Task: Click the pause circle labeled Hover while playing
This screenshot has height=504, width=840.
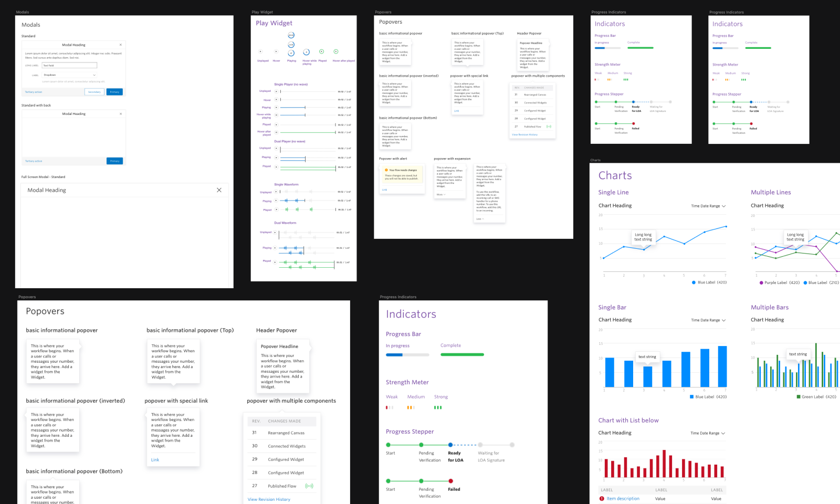Action: (307, 52)
